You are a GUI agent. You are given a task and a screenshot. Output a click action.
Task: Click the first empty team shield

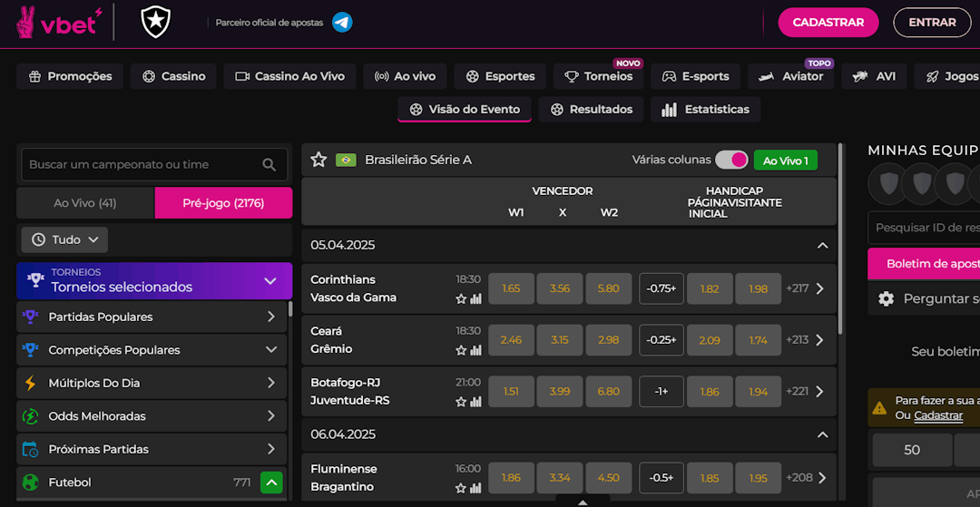[887, 183]
